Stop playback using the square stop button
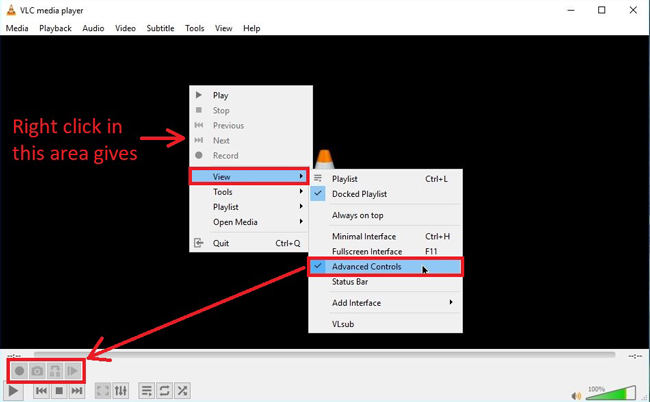The width and height of the screenshot is (650, 402). [59, 391]
